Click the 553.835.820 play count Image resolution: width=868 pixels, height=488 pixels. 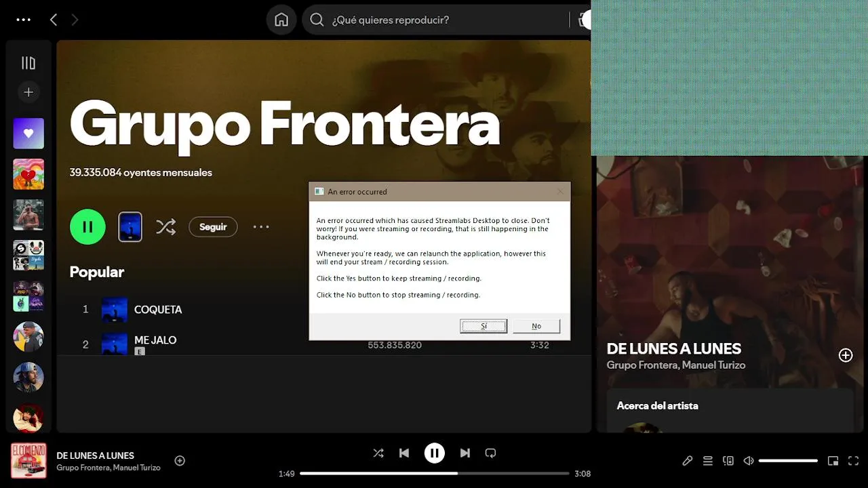click(395, 345)
